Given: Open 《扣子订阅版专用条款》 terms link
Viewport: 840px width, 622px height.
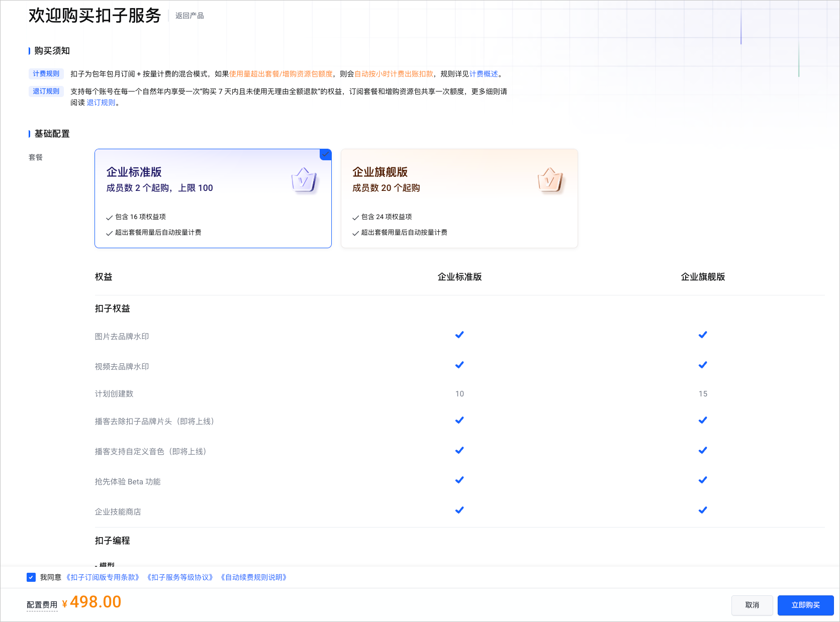Looking at the screenshot, I should pos(103,577).
